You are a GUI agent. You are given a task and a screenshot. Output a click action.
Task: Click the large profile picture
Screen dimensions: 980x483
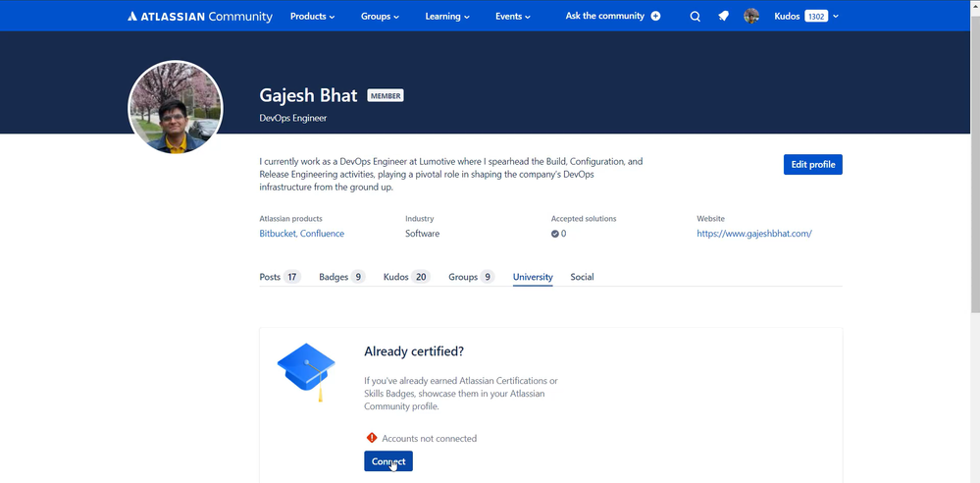[175, 107]
